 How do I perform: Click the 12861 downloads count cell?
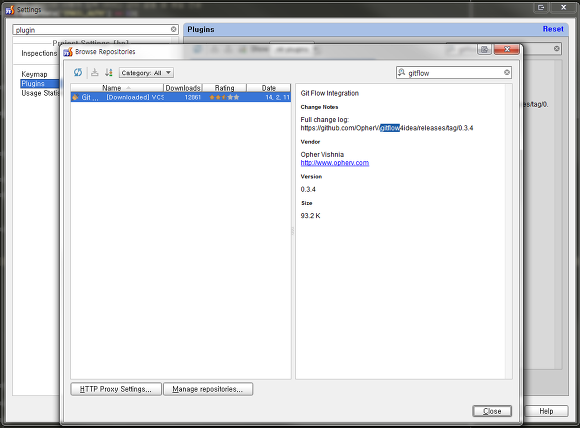(192, 97)
